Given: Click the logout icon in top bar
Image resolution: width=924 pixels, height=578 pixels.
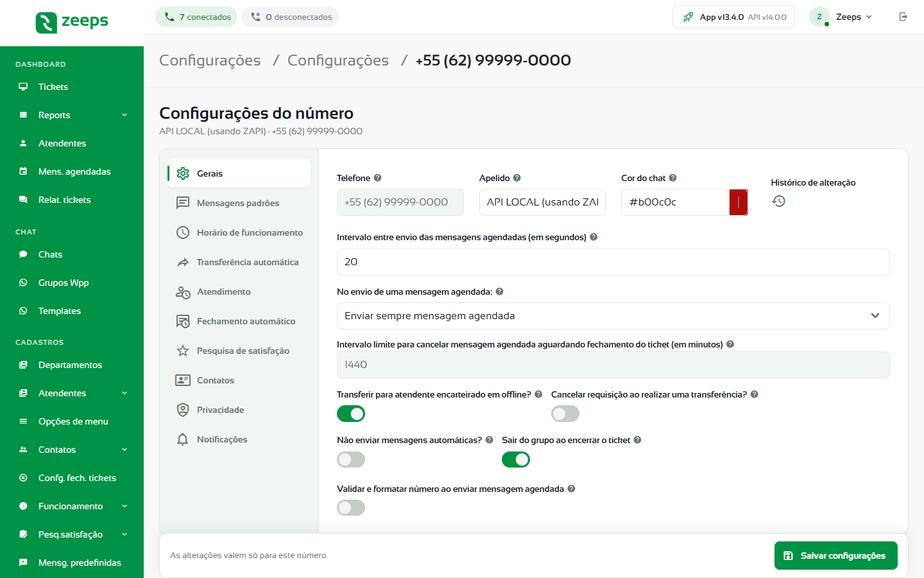Looking at the screenshot, I should [x=903, y=17].
